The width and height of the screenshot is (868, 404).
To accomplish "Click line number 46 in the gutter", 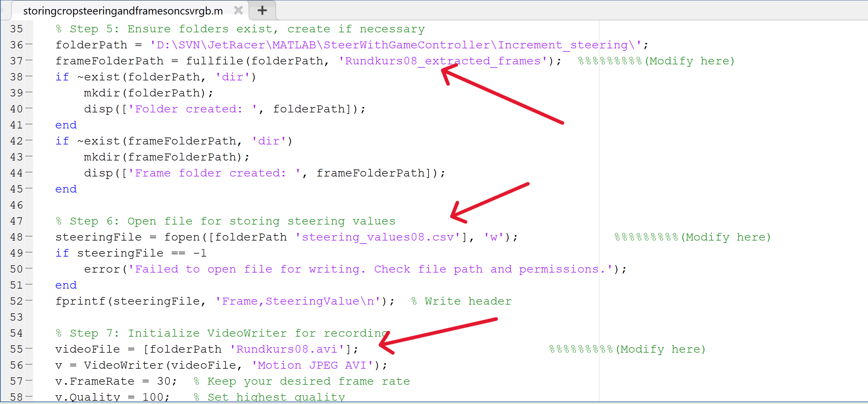I will [x=17, y=205].
